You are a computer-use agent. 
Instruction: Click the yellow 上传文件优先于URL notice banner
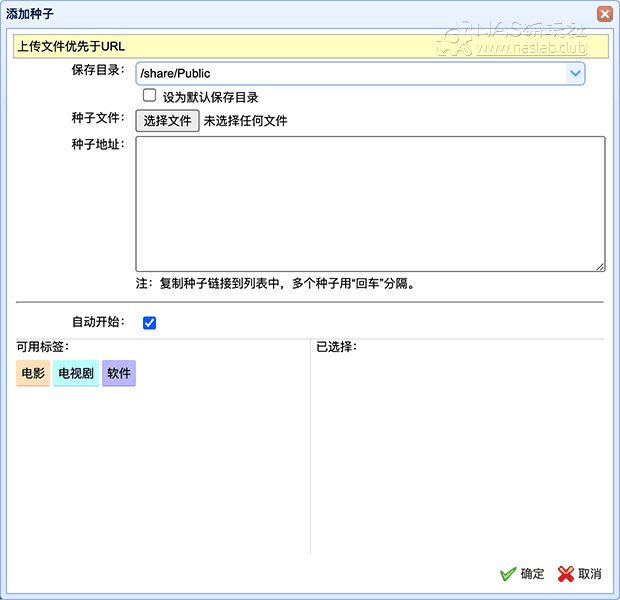(x=310, y=46)
